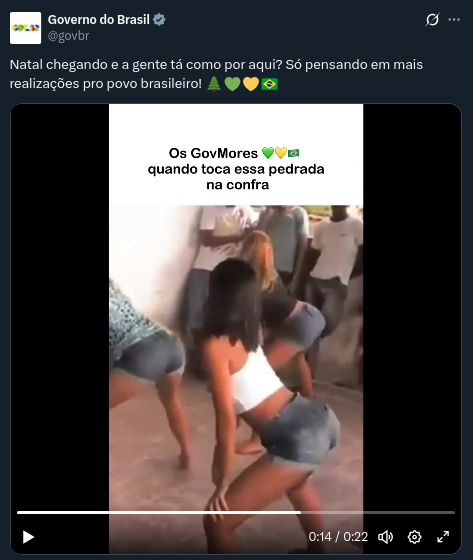Click the "Os GovMores" video caption
The image size is (473, 560).
click(x=236, y=169)
